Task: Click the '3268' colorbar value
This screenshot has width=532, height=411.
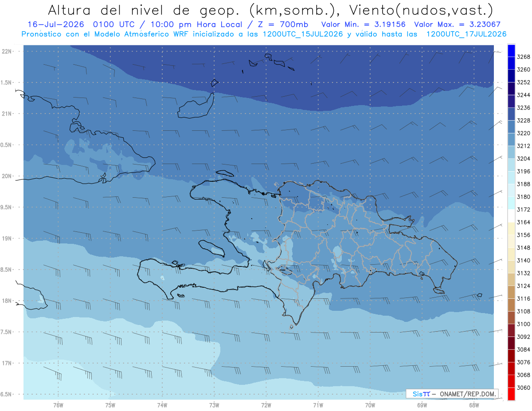Action: coord(524,57)
